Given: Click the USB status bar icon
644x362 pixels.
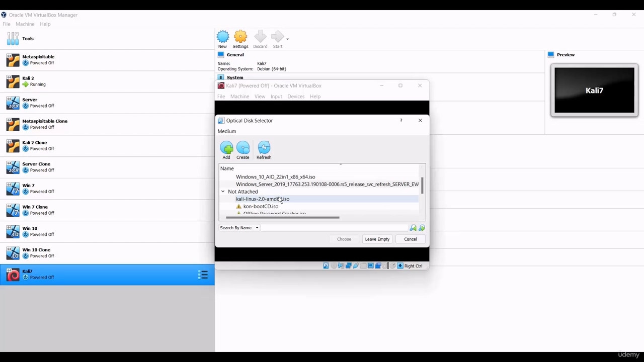Looking at the screenshot, I should tap(356, 266).
